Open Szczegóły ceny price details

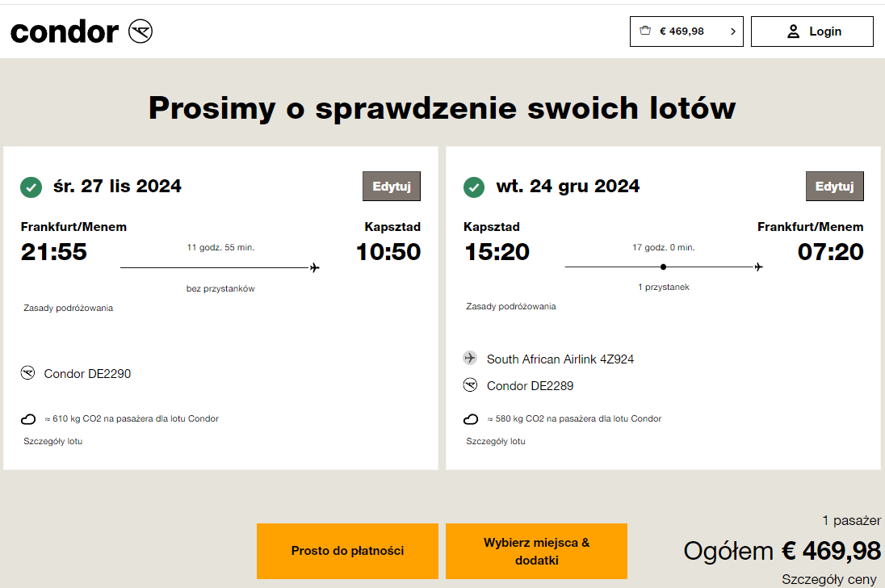pyautogui.click(x=828, y=580)
